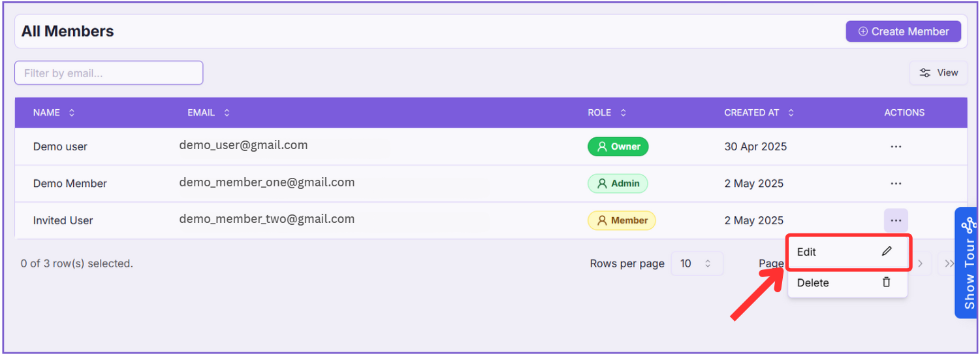This screenshot has height=355, width=980.
Task: Select Edit from the context menu
Action: [x=807, y=252]
